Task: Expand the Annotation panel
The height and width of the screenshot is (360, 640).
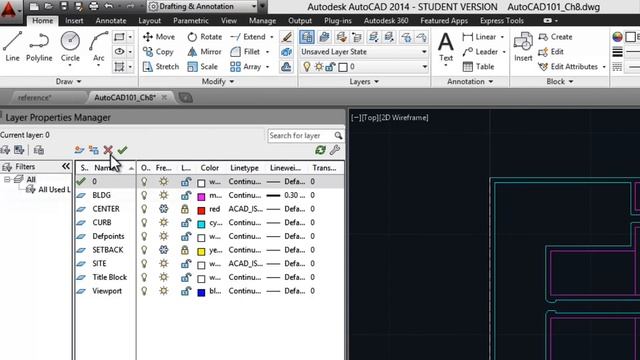Action: [470, 82]
